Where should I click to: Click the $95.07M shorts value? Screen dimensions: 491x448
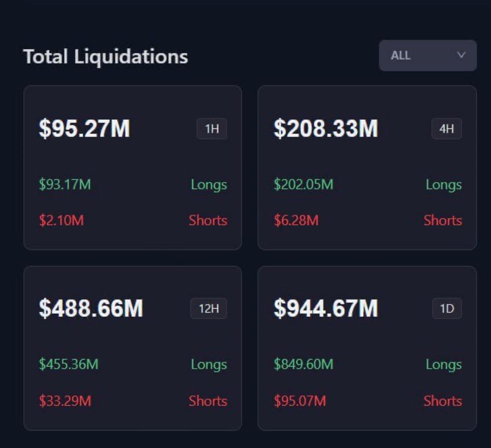click(x=301, y=401)
